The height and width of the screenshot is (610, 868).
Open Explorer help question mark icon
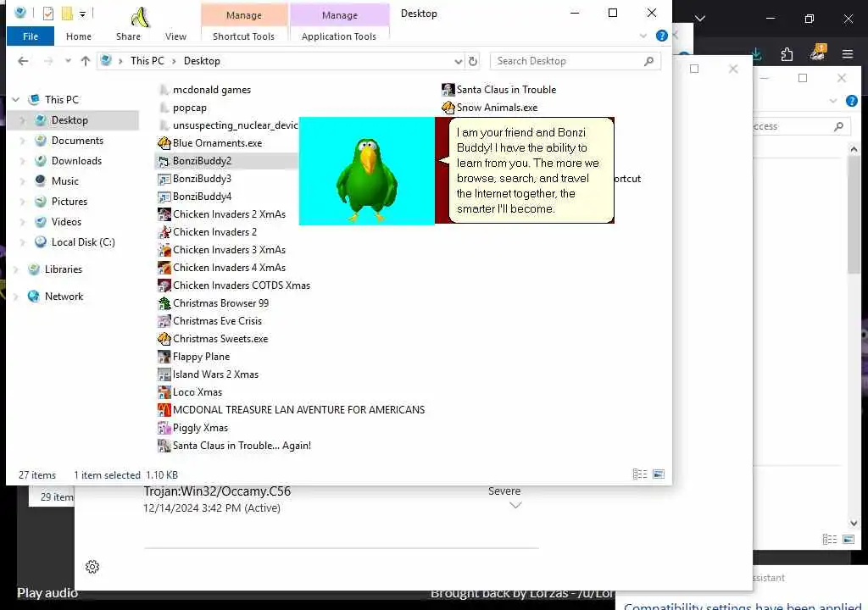(661, 36)
